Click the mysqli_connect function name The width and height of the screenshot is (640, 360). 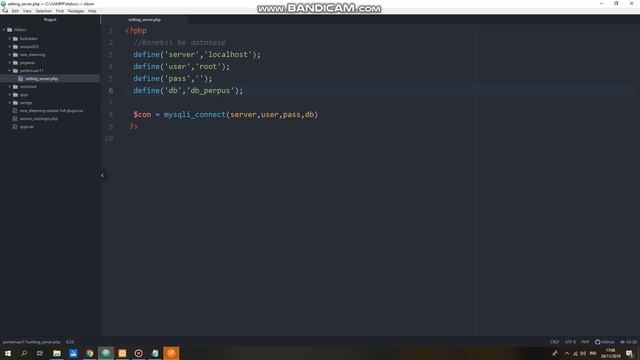point(195,115)
